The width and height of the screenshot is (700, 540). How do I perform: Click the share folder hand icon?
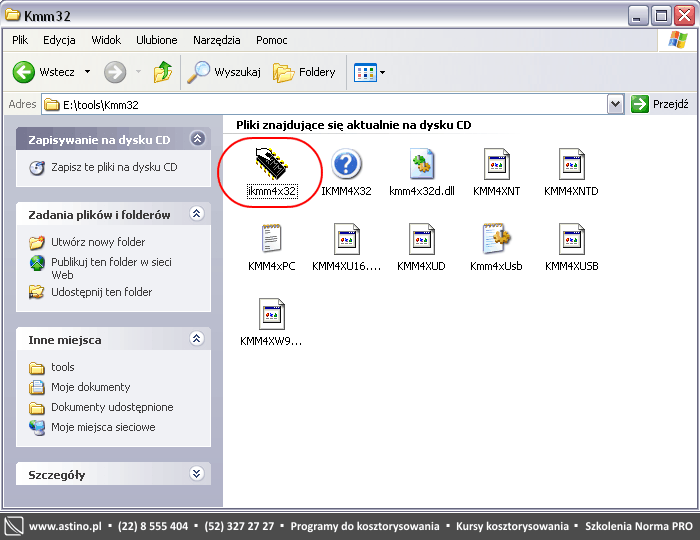point(37,292)
